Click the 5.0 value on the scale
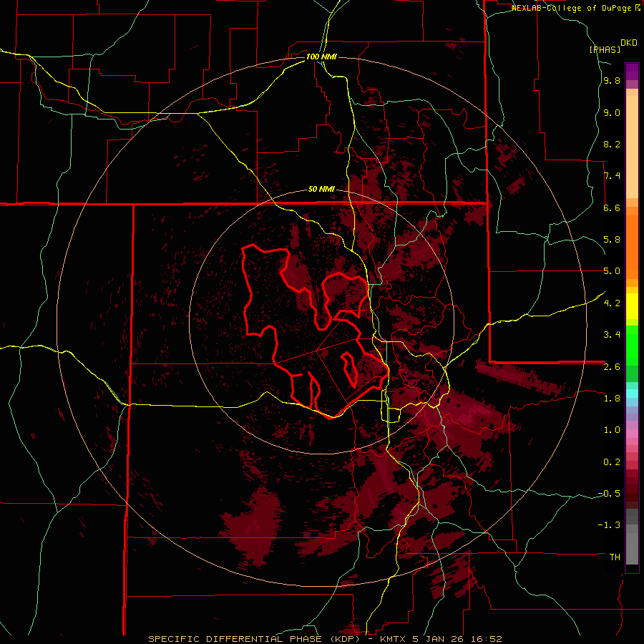The image size is (644, 644). tap(612, 271)
